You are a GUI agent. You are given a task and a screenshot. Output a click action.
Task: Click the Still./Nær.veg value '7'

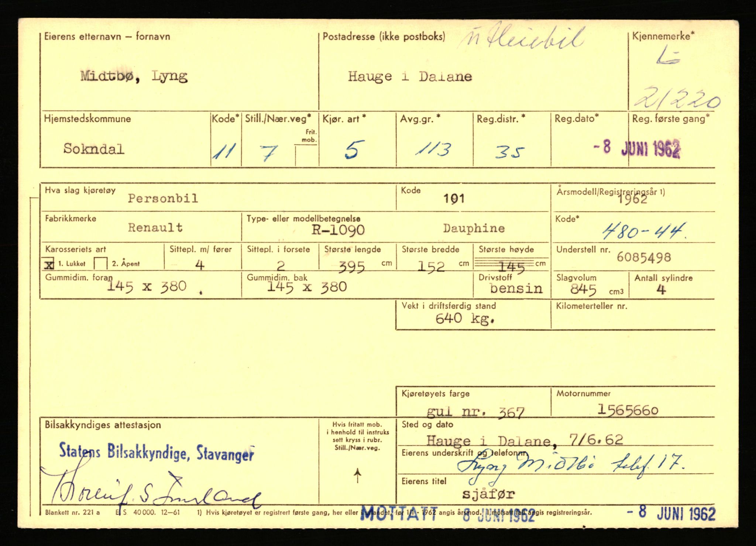pos(269,153)
